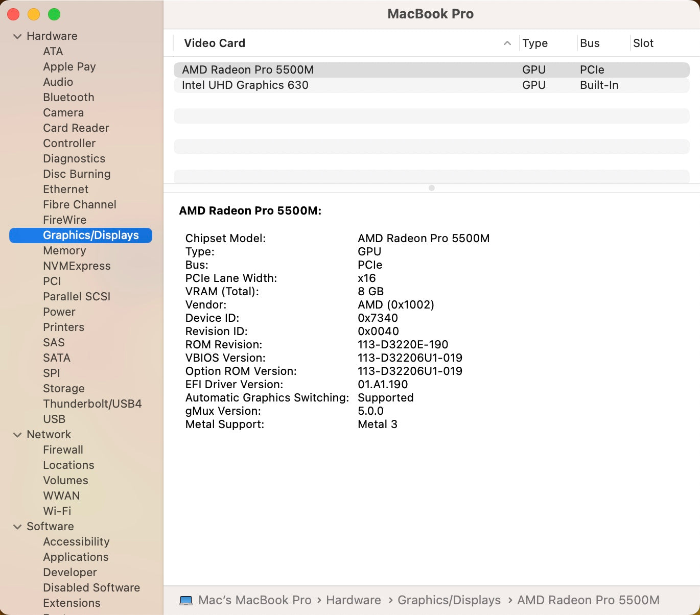Click the green zoom window button
The width and height of the screenshot is (700, 615).
(54, 14)
